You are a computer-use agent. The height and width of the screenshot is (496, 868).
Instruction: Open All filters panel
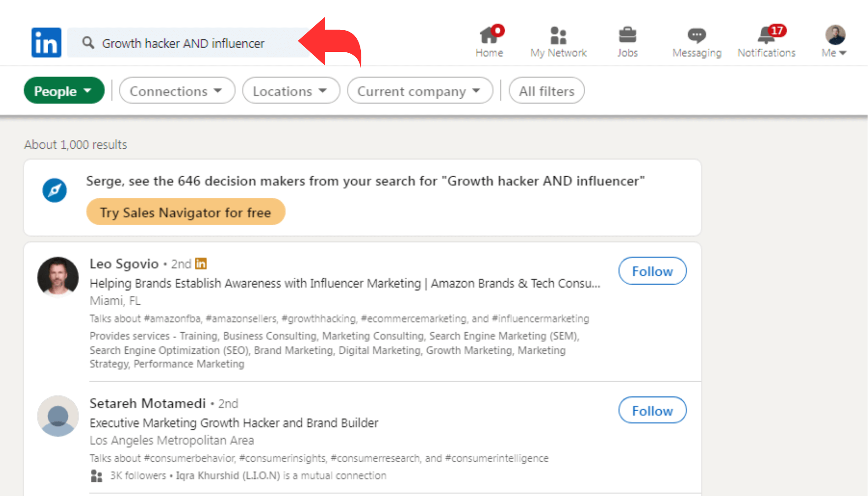tap(546, 90)
